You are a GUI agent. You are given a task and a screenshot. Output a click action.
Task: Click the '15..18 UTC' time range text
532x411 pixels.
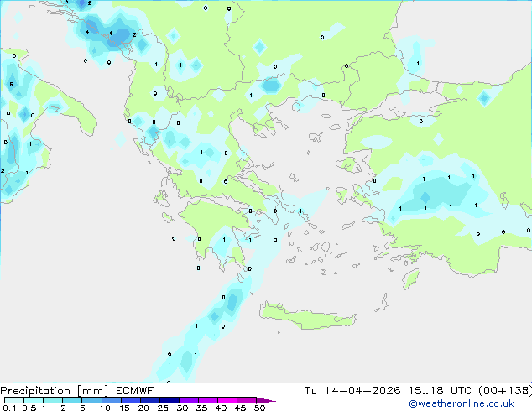click(440, 391)
